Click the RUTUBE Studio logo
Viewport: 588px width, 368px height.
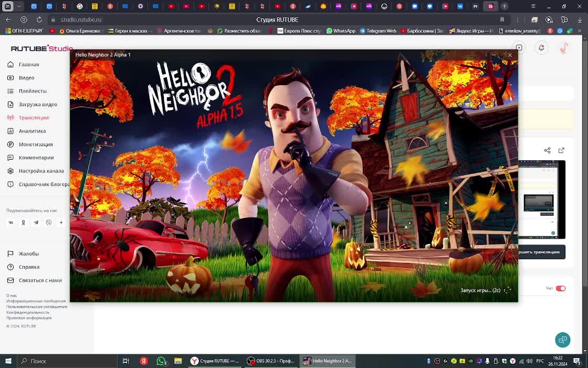coord(41,48)
